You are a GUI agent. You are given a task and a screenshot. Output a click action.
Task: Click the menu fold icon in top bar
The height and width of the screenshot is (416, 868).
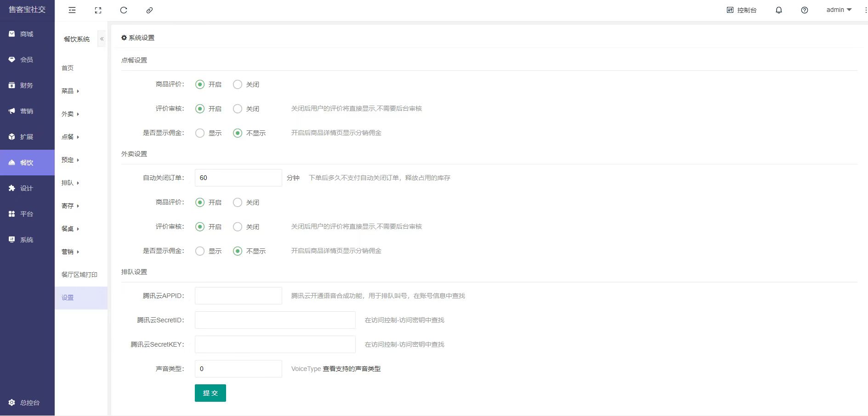point(72,10)
